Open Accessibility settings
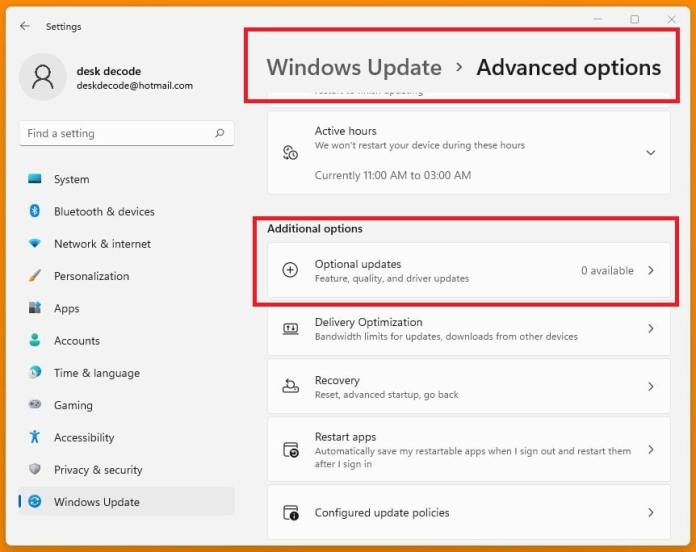 [x=127, y=437]
